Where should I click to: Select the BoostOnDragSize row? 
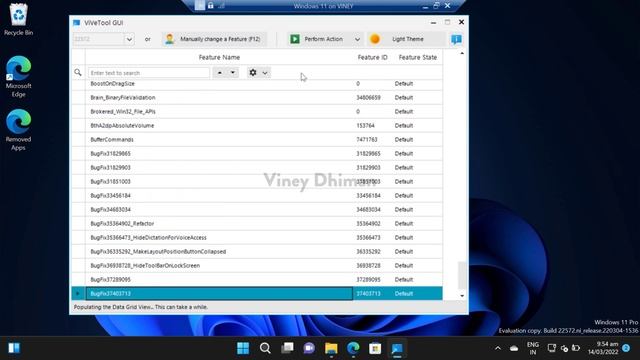257,84
